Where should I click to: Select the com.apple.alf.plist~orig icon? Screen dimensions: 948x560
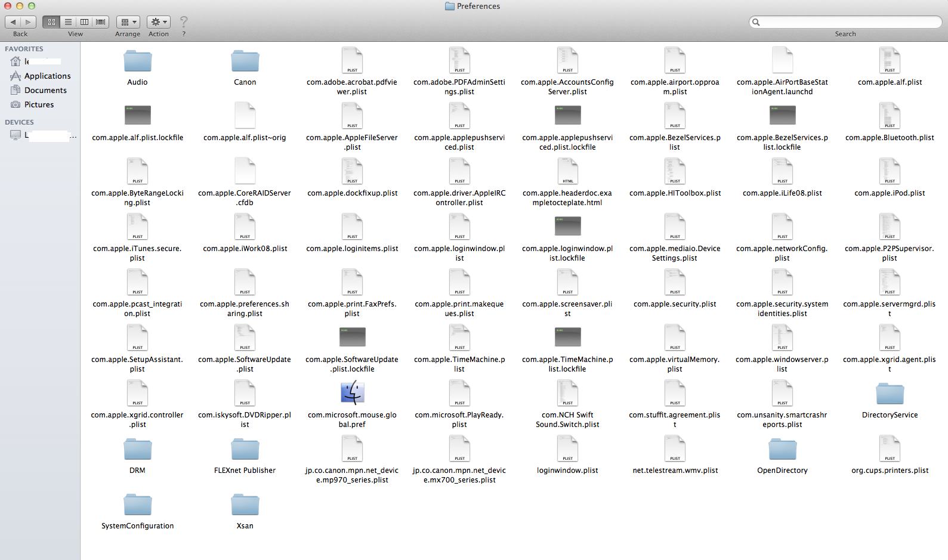245,116
